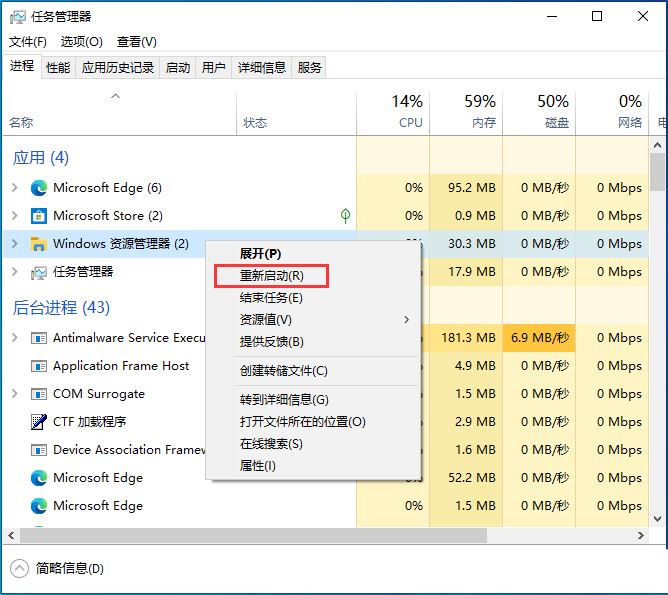Click the 181.3 MB memory value cell

(466, 338)
